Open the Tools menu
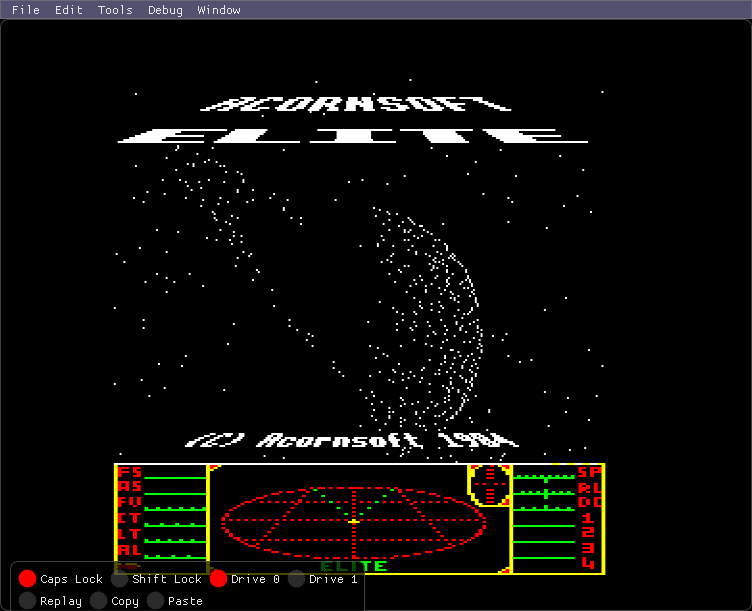This screenshot has height=611, width=752. (115, 10)
